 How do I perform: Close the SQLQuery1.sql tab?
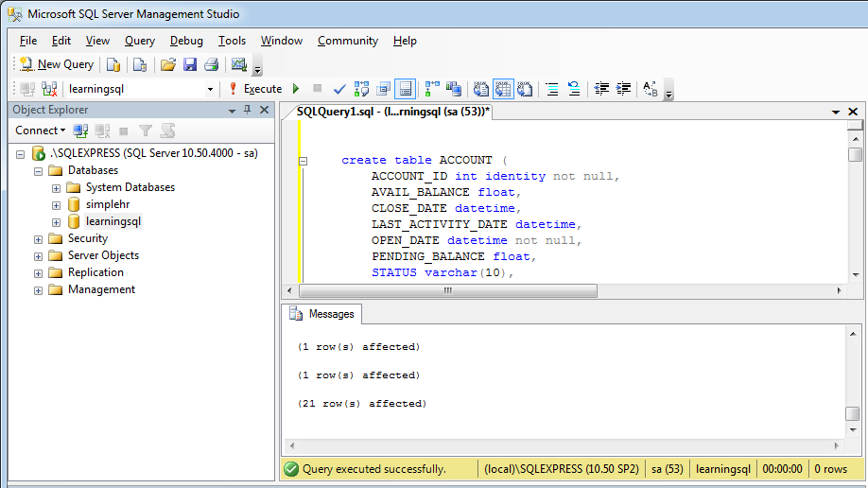pos(853,112)
